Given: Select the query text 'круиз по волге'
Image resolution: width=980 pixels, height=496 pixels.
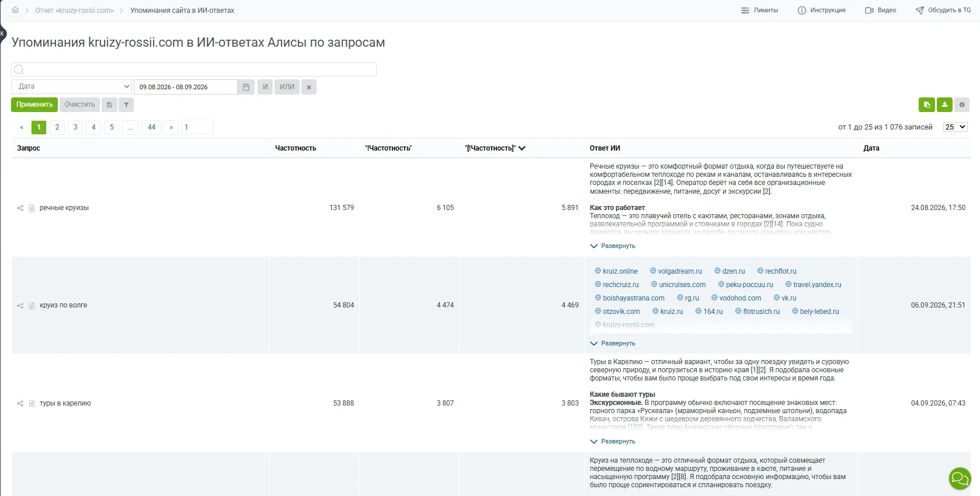Looking at the screenshot, I should point(63,305).
